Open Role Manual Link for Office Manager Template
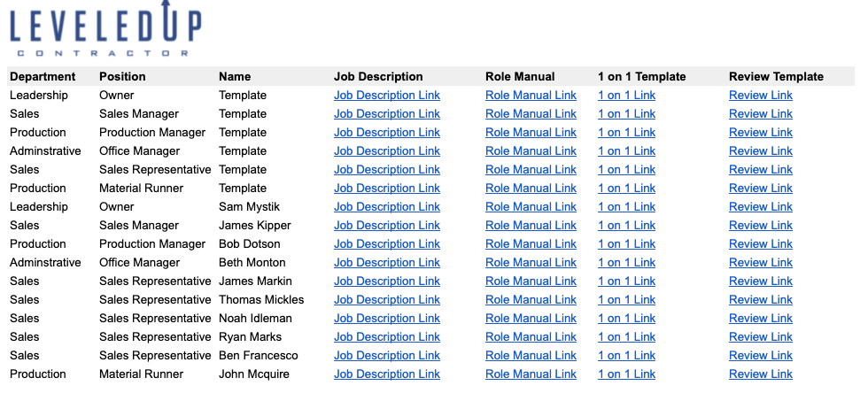 [531, 151]
